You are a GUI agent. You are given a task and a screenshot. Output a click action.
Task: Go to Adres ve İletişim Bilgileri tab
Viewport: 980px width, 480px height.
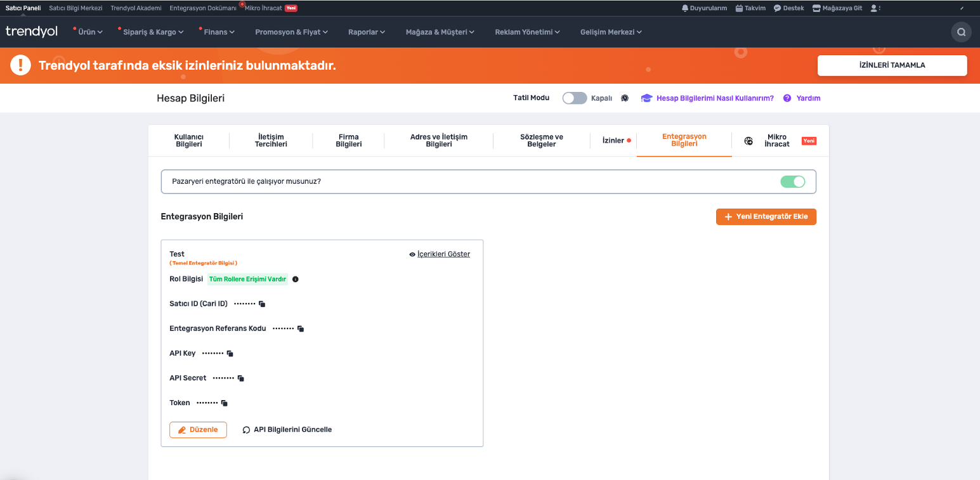click(x=439, y=141)
